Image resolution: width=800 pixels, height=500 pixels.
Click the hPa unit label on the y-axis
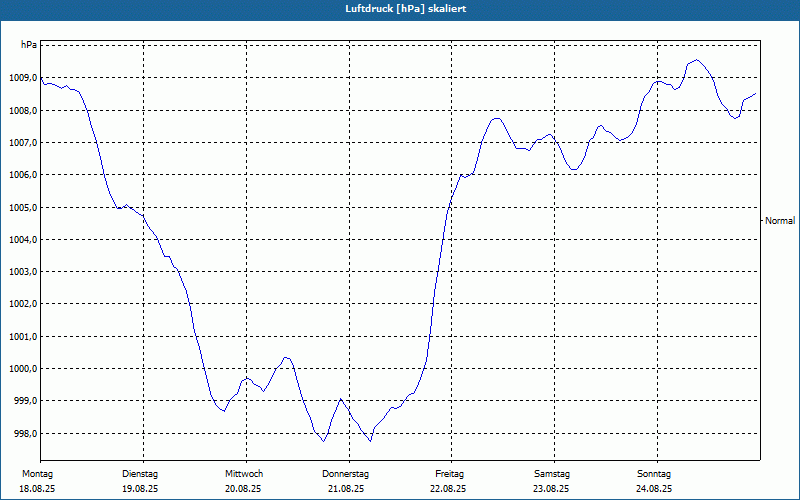point(28,45)
